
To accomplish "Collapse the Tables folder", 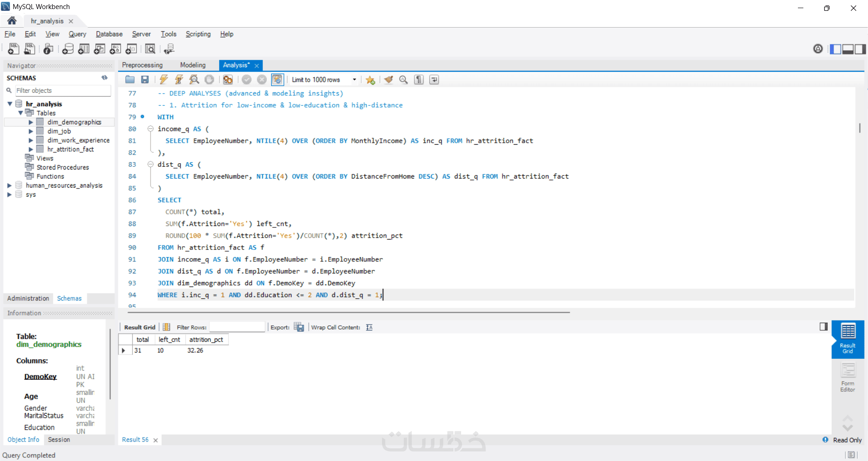I will point(20,113).
